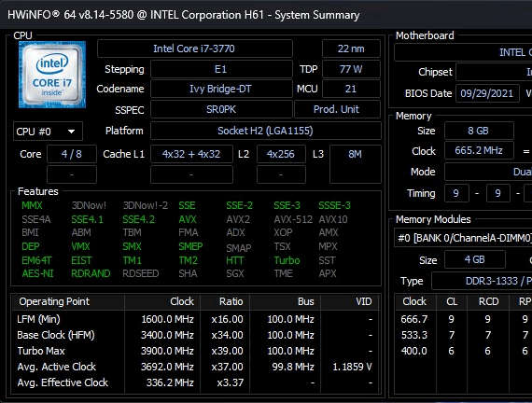Click the RCD column header
The width and height of the screenshot is (532, 403).
pyautogui.click(x=488, y=301)
